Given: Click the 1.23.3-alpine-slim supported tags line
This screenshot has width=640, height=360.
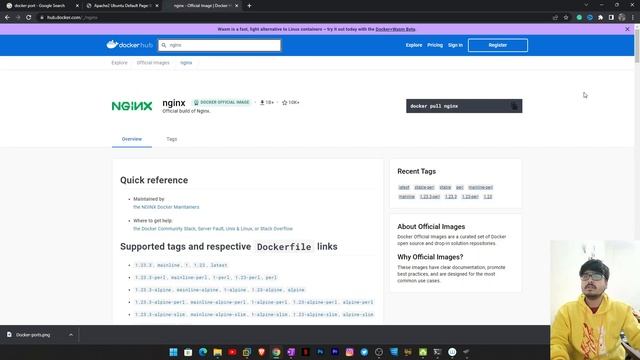Looking at the screenshot, I should (x=254, y=315).
